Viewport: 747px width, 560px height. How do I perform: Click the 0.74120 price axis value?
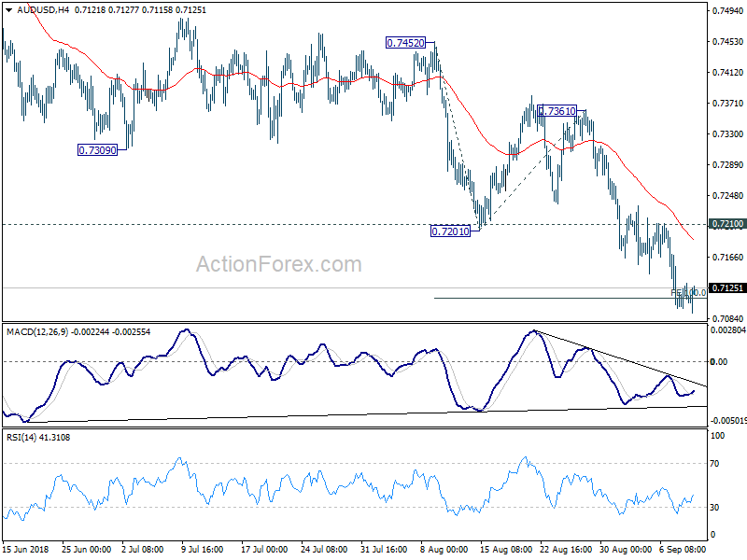coord(727,73)
